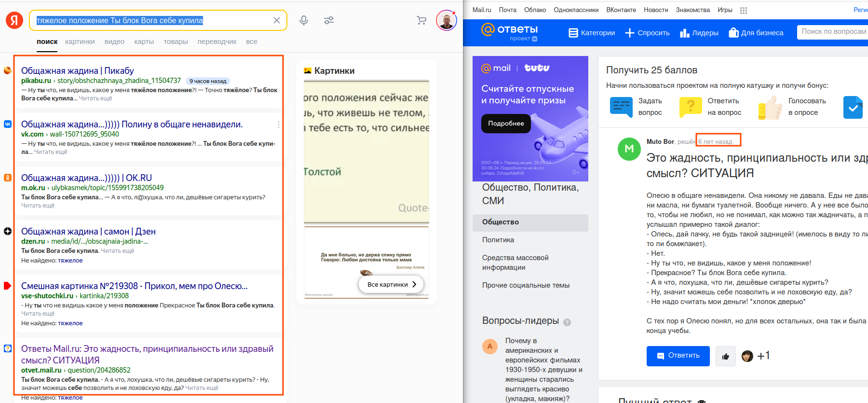Select the Общество category
This screenshot has width=868, height=403.
530,222
